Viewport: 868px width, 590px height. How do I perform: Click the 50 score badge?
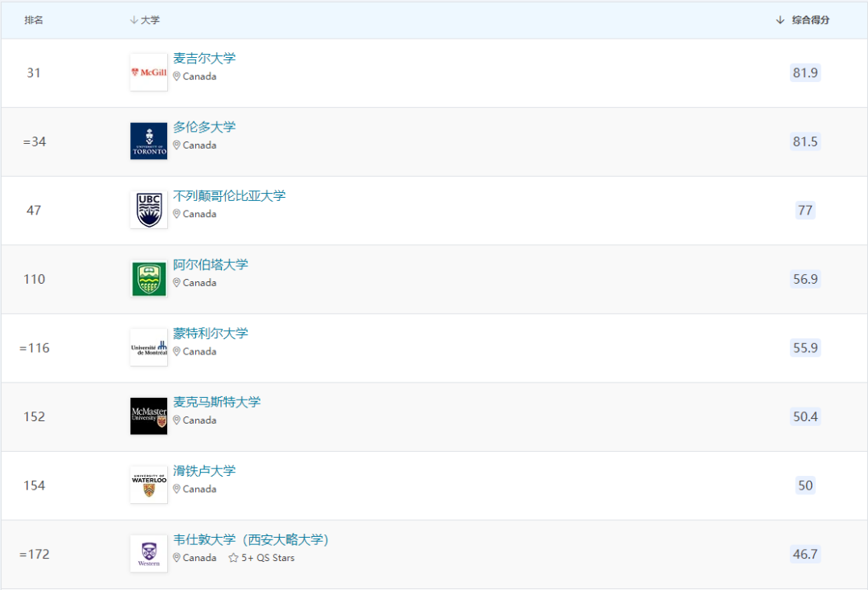click(805, 486)
